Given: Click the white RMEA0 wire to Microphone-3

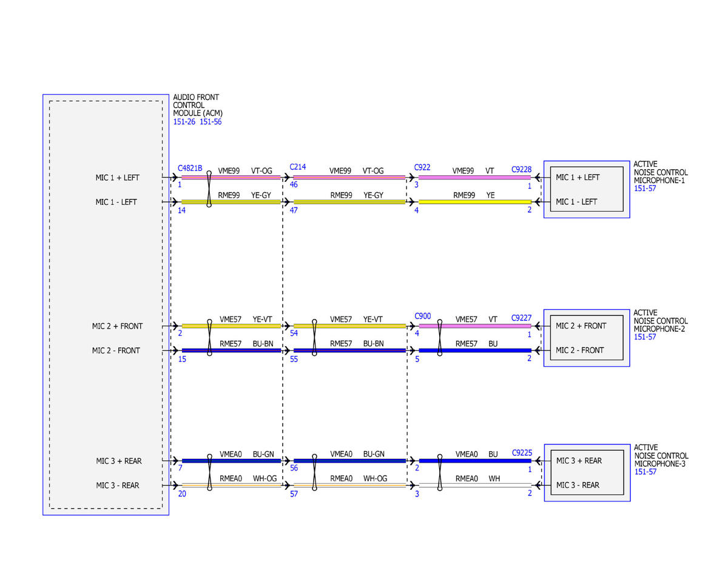Looking at the screenshot, I should coord(475,486).
